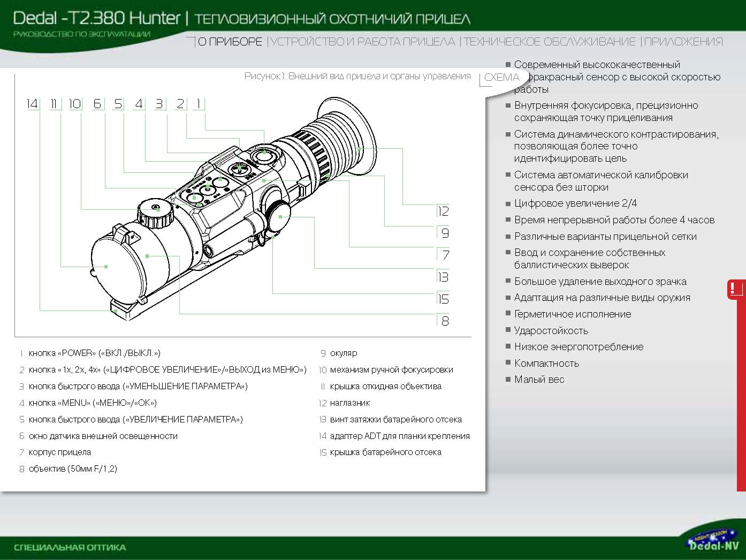Select callout number 10 above the scope
Viewport: 746px width, 560px height.
coord(75,104)
